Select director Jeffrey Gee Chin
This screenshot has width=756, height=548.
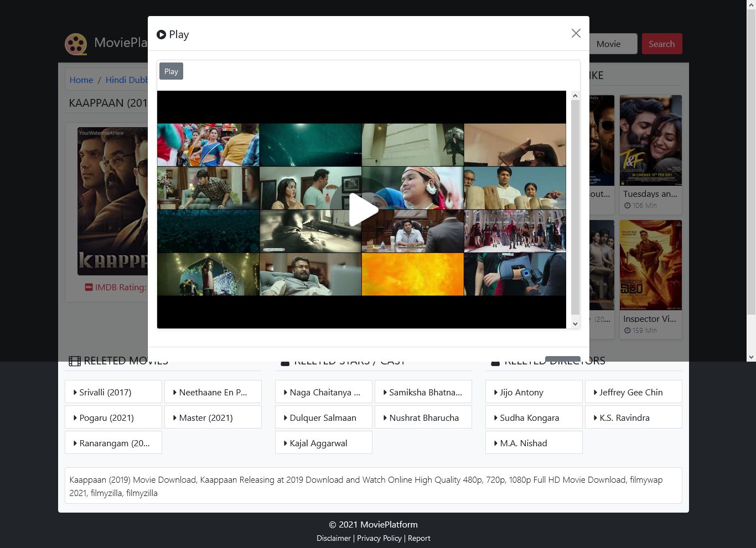[x=633, y=392]
